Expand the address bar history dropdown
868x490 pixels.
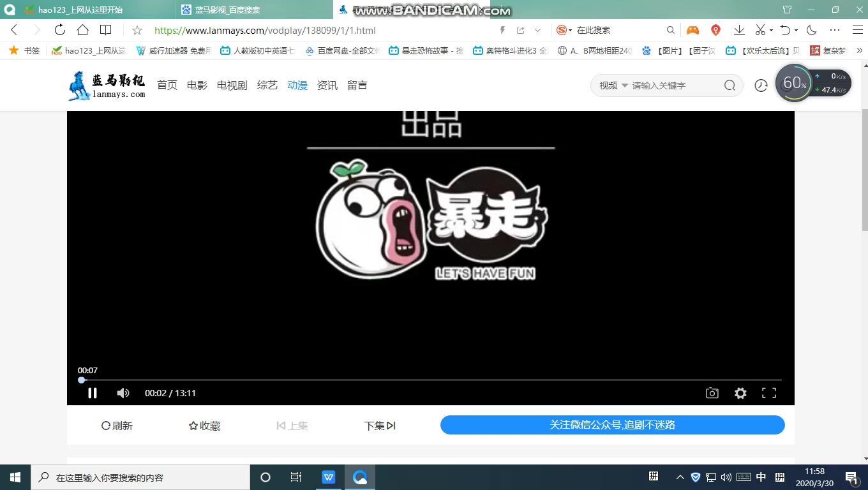537,30
